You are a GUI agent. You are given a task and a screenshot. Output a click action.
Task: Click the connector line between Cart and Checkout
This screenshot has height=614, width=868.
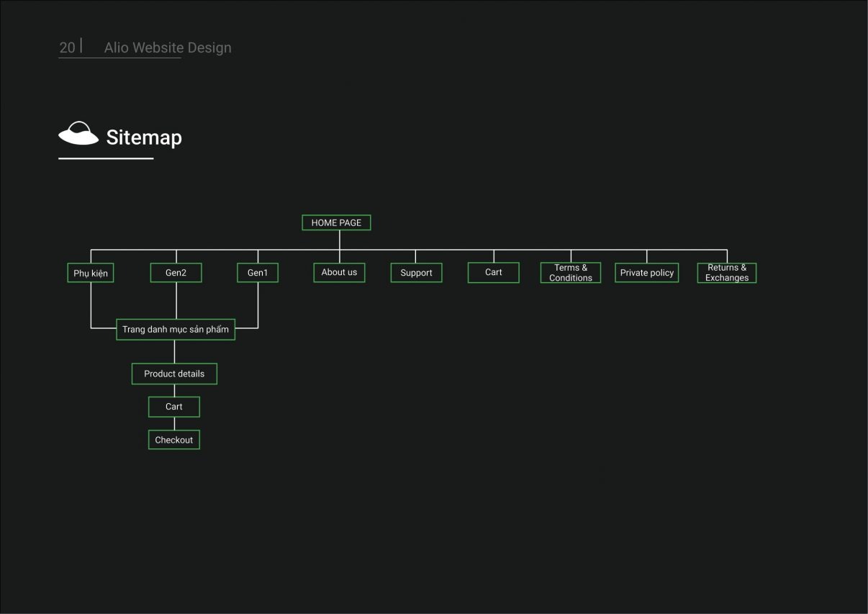[174, 423]
